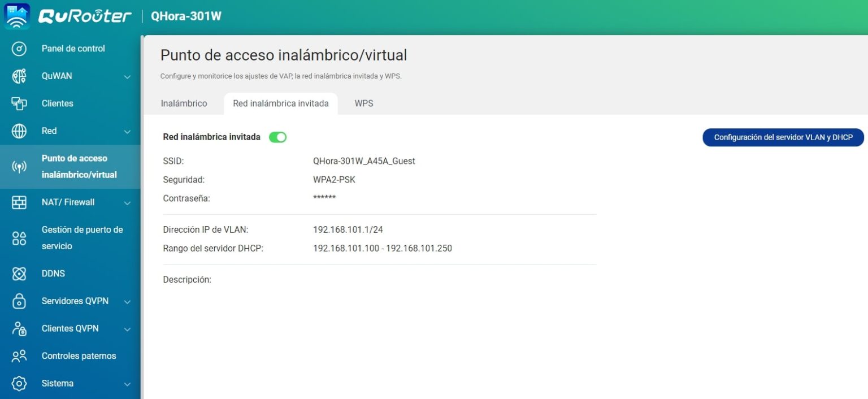Select the Controles paternos icon
868x399 pixels.
click(19, 355)
